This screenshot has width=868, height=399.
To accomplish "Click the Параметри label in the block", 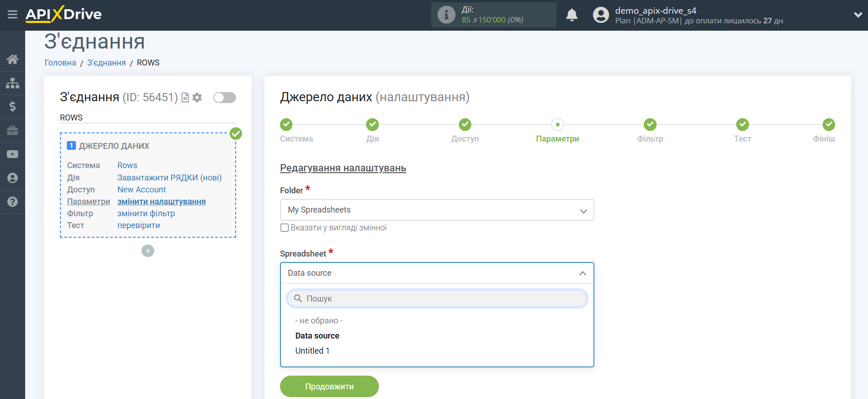I will click(88, 202).
